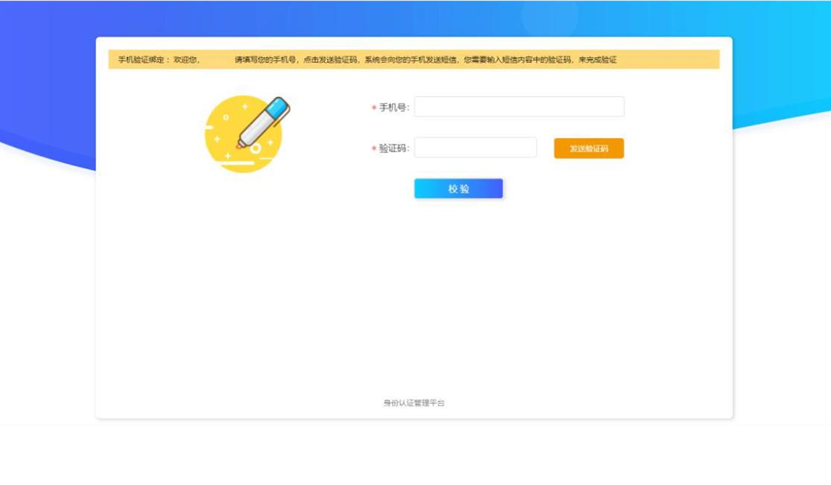This screenshot has width=831, height=485.
Task: Focus the 手机号 phone number input
Action: [x=519, y=107]
